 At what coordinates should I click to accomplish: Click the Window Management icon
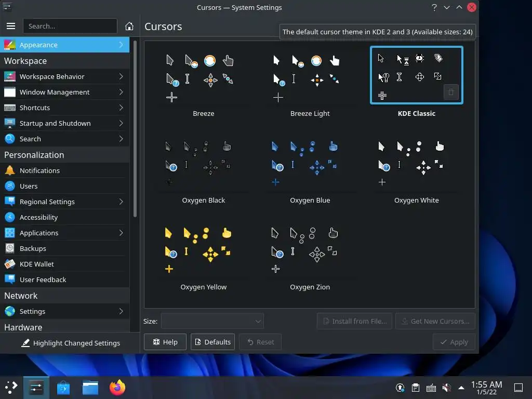tap(10, 92)
